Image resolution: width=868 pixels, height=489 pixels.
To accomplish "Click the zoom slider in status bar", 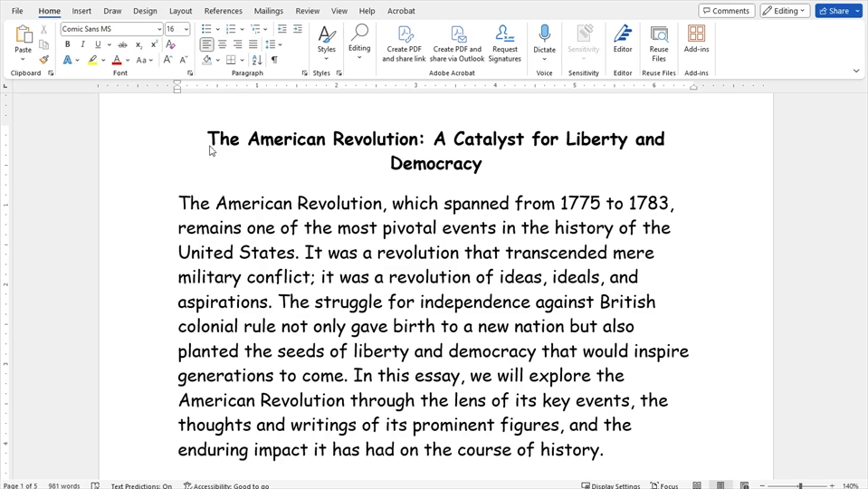I will tap(799, 486).
